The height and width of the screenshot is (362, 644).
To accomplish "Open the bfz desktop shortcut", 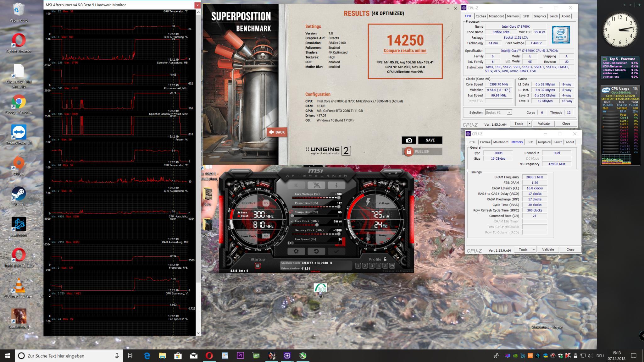I will pyautogui.click(x=320, y=290).
